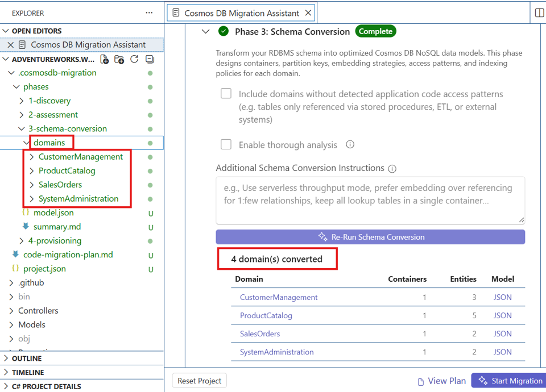Click the Start Migration button
This screenshot has width=546, height=392.
[x=508, y=381]
